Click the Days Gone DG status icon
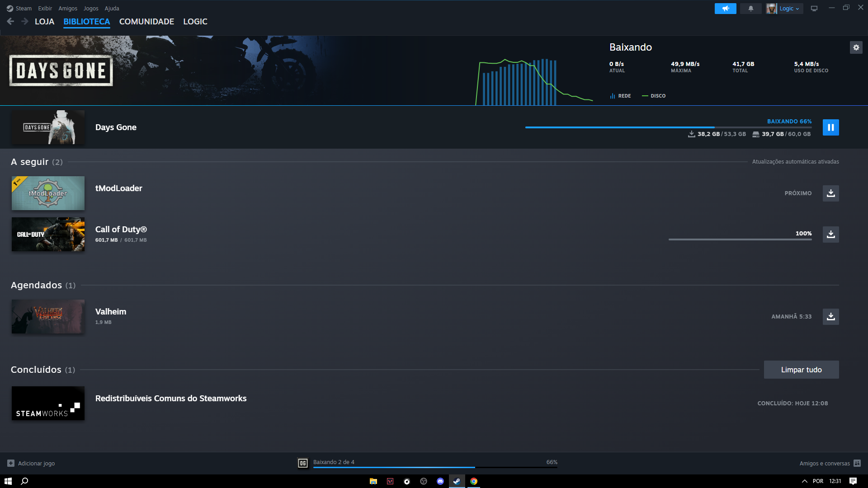 (303, 463)
